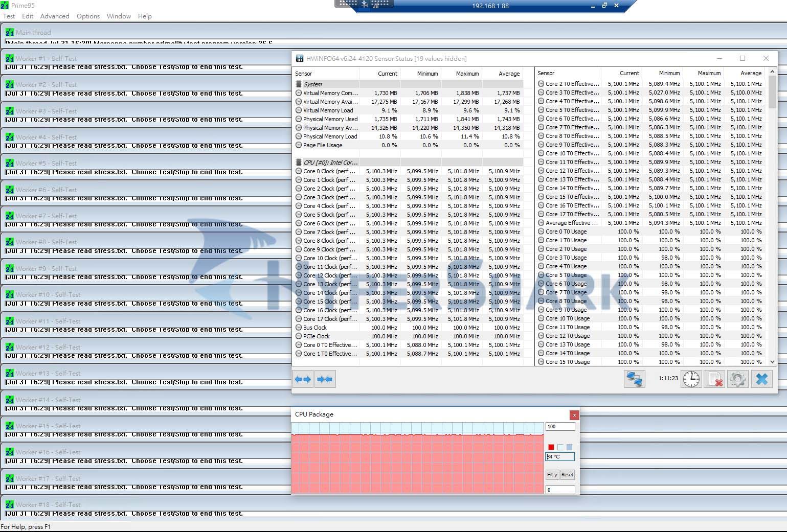Click the Prime95 app icon in title bar
This screenshot has height=532, width=787.
pos(5,5)
